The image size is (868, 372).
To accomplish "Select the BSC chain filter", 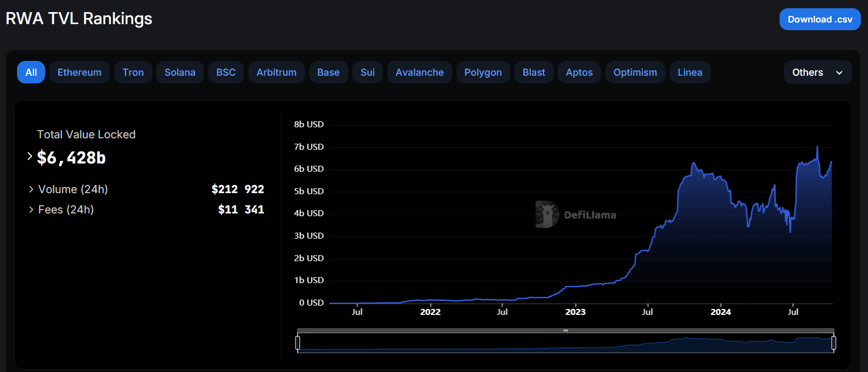I will point(226,72).
